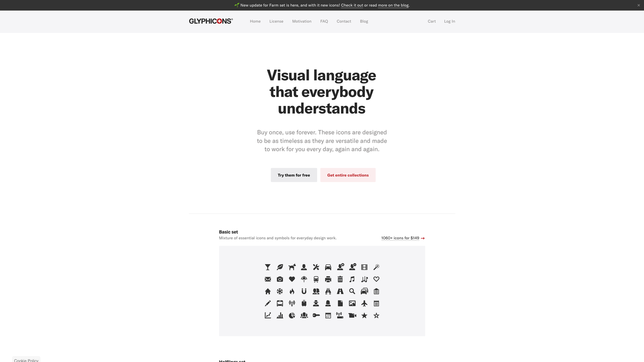The width and height of the screenshot is (644, 362).
Task: Open the License menu item
Action: (x=276, y=21)
